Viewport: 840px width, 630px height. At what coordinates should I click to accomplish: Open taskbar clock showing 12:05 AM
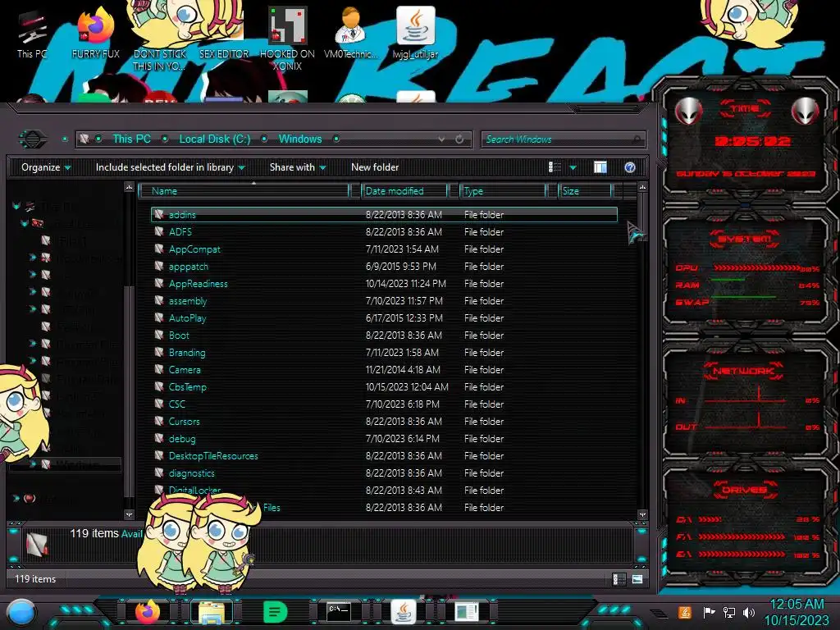click(796, 612)
